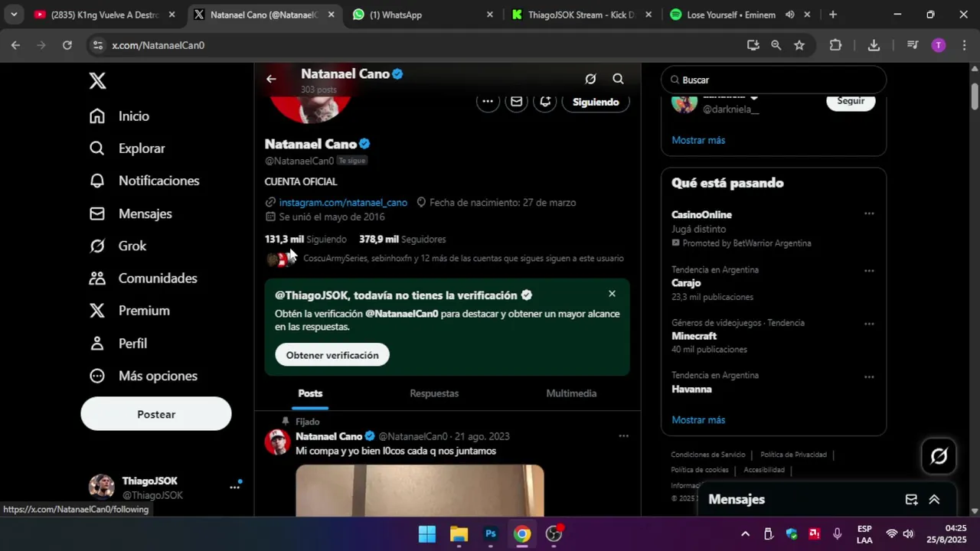The image size is (980, 551).
Task: Click Natanael Cano avatar on pinned post
Action: [277, 442]
